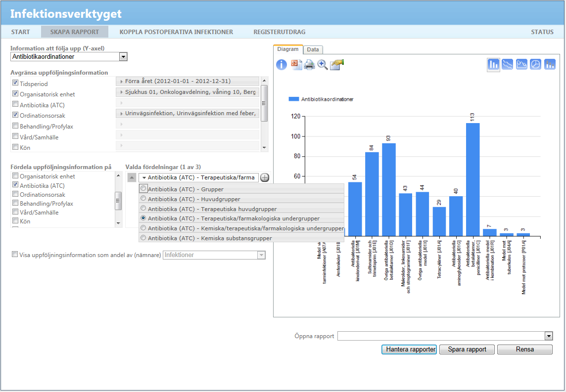Zoom the diagram with the magnifier icon
This screenshot has width=566, height=392.
click(x=323, y=65)
